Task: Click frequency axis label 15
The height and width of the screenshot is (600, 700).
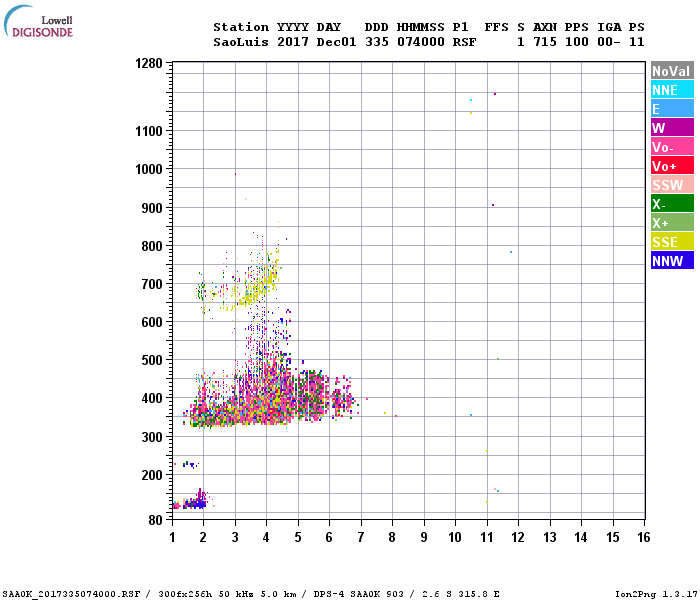Action: [x=613, y=537]
